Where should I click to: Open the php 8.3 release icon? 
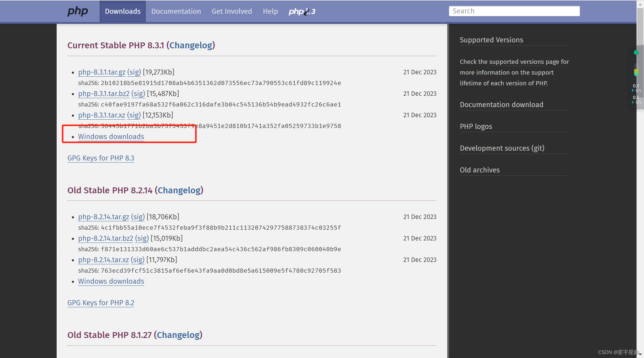[302, 11]
